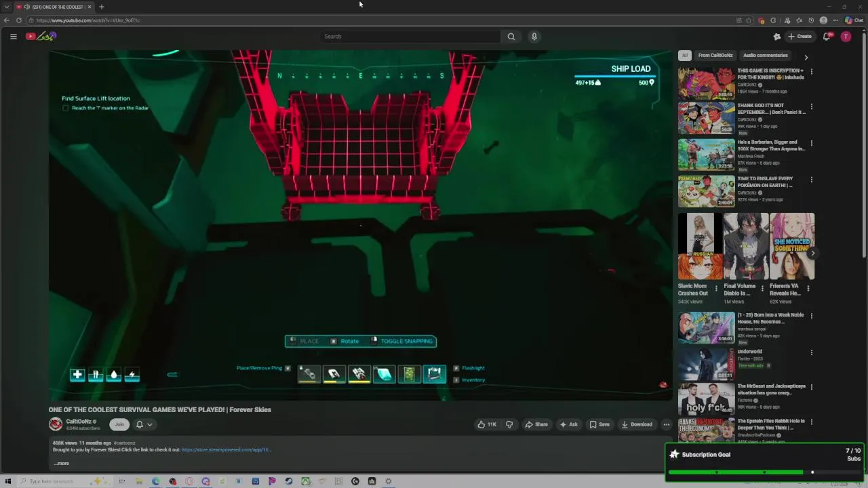Save the video to playlist

pyautogui.click(x=599, y=424)
